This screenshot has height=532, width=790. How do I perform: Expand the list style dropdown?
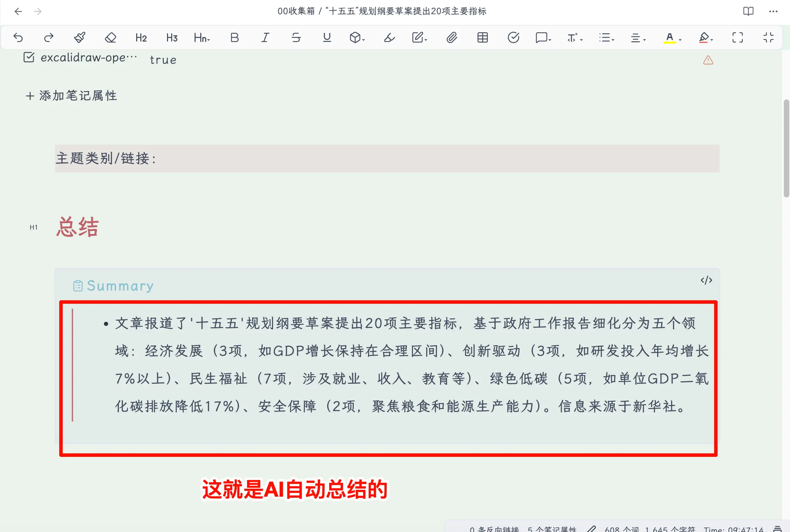click(x=606, y=37)
